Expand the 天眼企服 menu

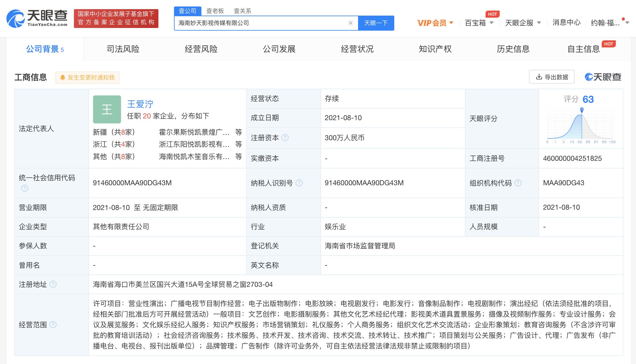click(523, 23)
